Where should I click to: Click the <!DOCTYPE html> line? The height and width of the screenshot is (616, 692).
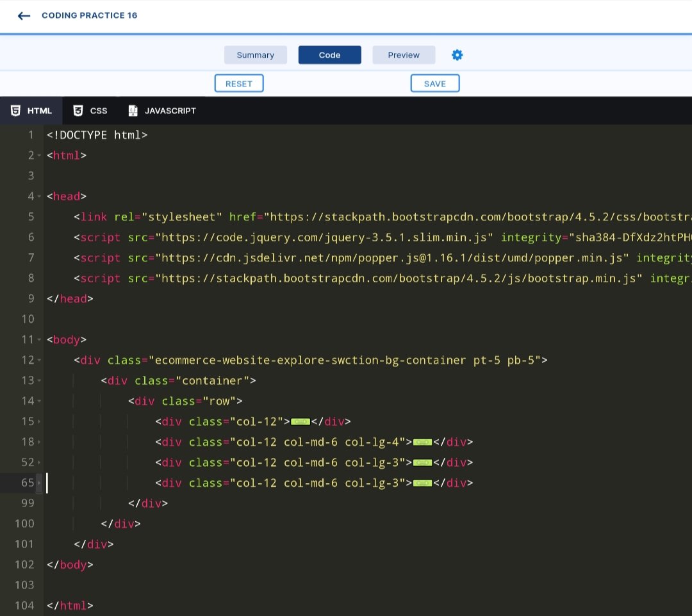point(97,135)
